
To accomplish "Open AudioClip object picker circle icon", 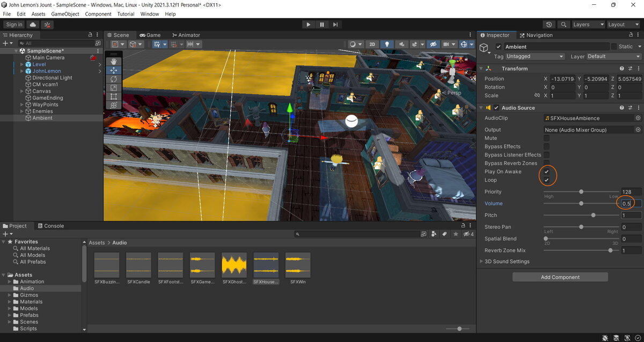I will point(638,118).
